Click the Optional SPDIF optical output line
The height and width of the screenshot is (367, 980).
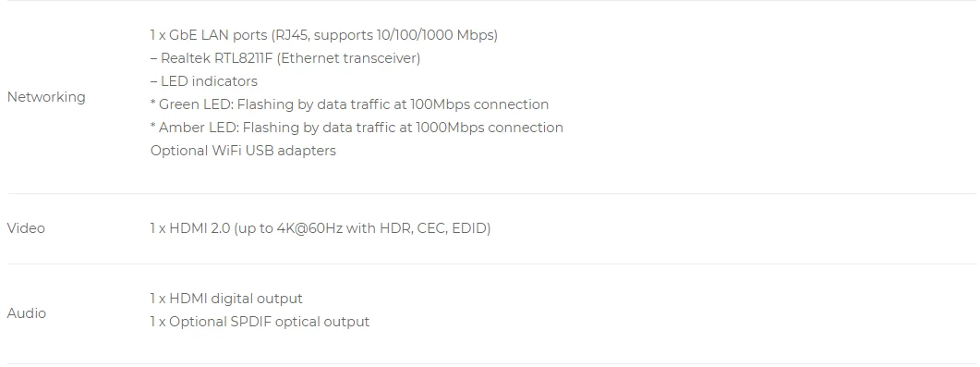260,322
